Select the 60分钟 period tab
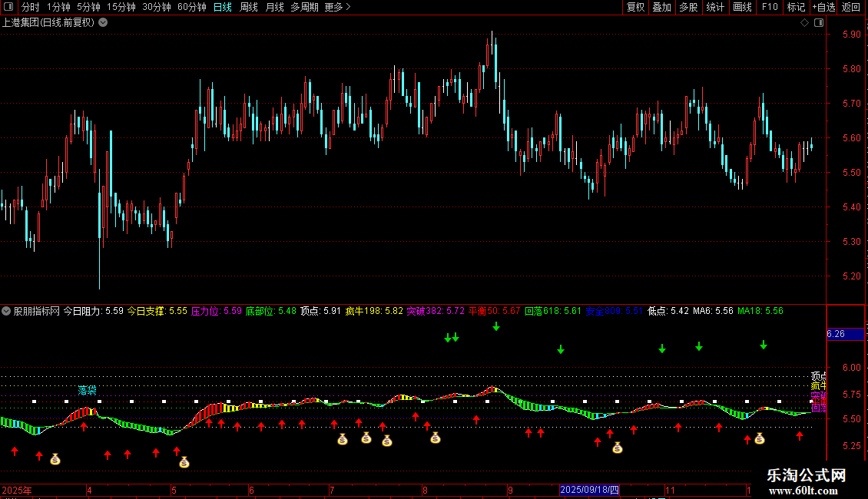Image resolution: width=868 pixels, height=499 pixels. click(192, 7)
